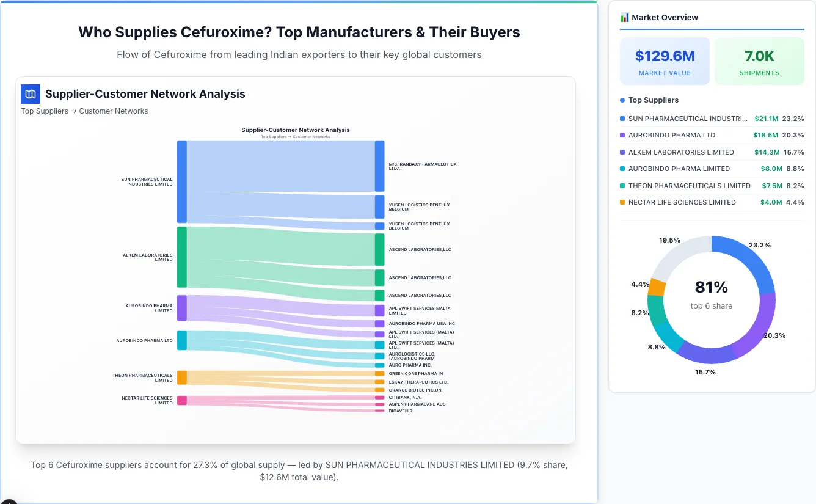
Task: Select the Market Overview panel title
Action: [666, 17]
